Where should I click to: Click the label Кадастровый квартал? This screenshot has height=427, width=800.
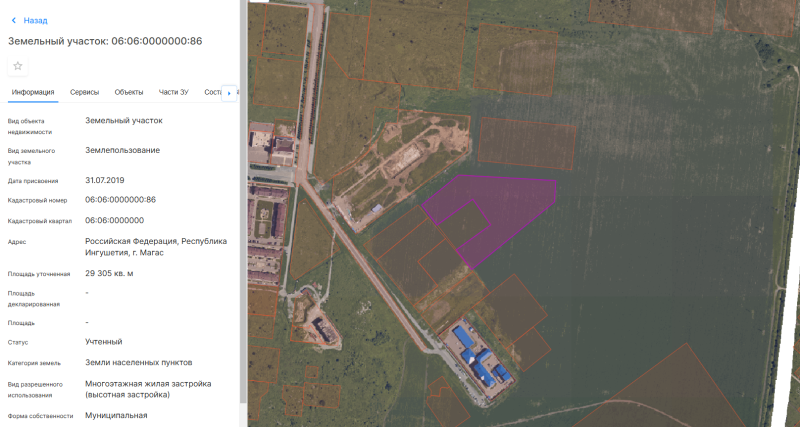(40, 221)
